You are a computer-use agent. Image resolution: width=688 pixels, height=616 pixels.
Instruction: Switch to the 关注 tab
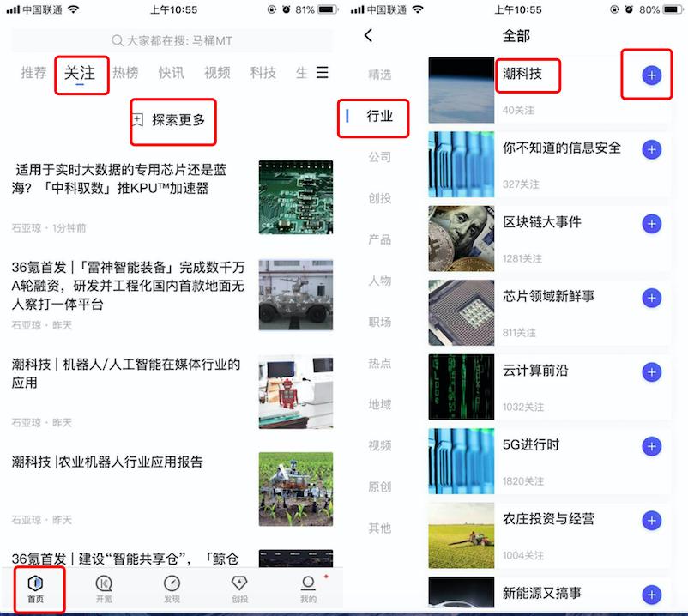click(80, 73)
